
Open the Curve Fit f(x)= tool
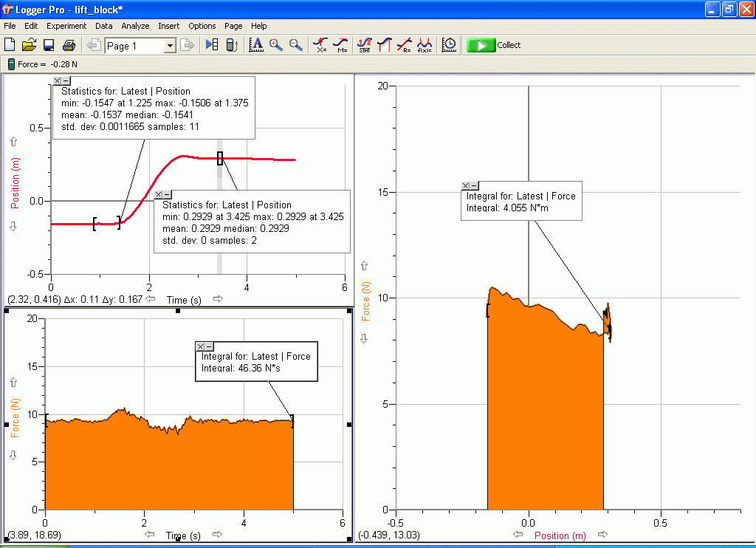click(425, 45)
